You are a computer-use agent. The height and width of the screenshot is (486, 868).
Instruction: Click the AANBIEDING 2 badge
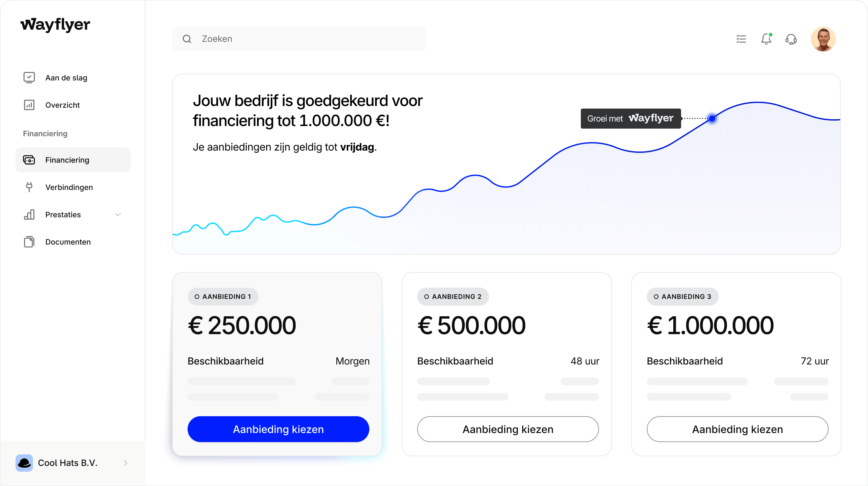(x=452, y=296)
